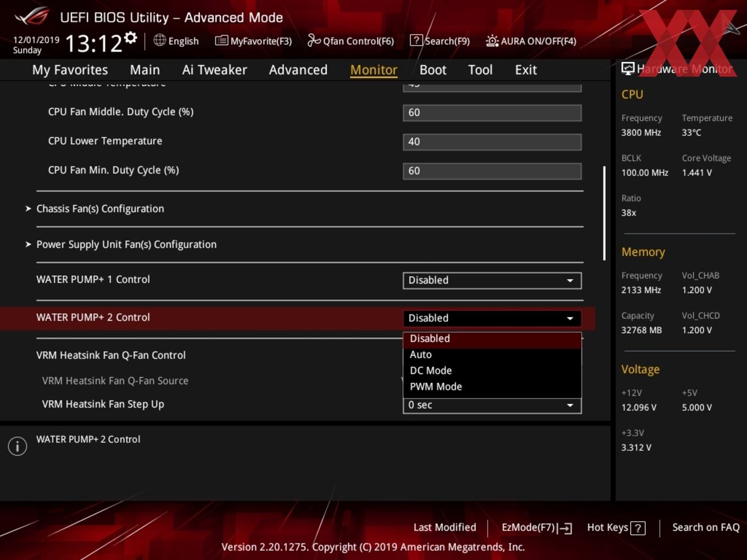Click CPU temperature value 33°C

(x=692, y=132)
